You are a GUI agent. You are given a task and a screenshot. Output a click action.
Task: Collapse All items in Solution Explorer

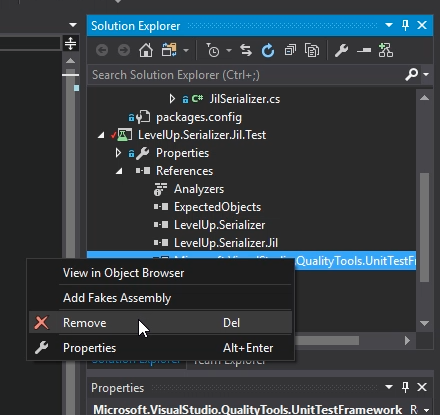pos(290,51)
